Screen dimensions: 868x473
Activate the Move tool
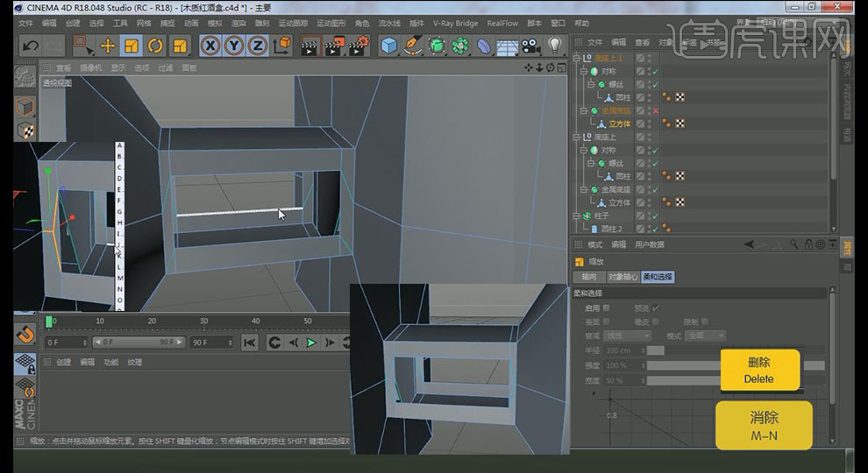(x=107, y=46)
